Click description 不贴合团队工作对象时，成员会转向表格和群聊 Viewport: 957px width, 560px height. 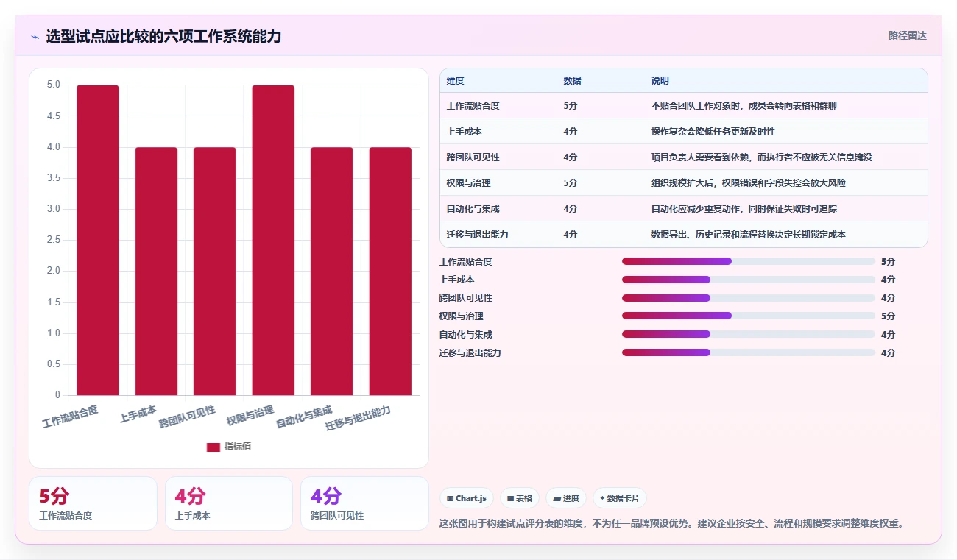(744, 106)
